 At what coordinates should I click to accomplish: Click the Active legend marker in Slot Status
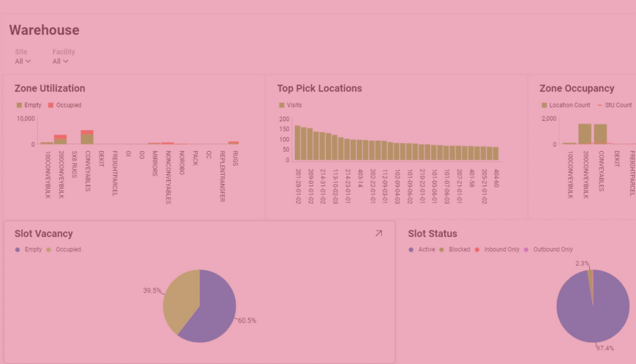(411, 250)
